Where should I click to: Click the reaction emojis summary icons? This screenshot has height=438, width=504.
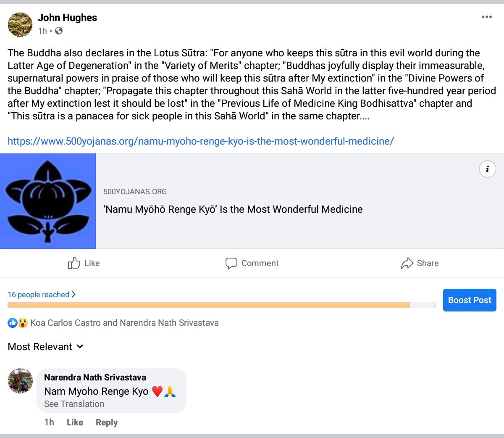point(18,323)
